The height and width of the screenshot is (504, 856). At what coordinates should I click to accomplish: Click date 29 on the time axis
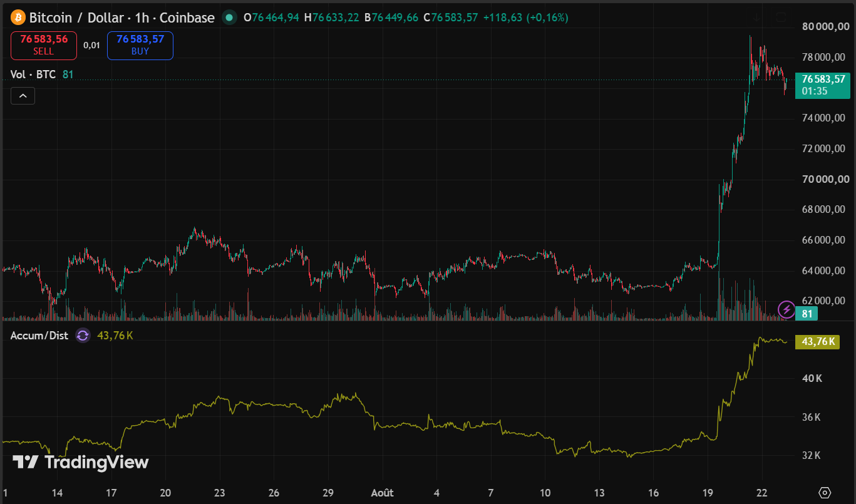pos(328,493)
